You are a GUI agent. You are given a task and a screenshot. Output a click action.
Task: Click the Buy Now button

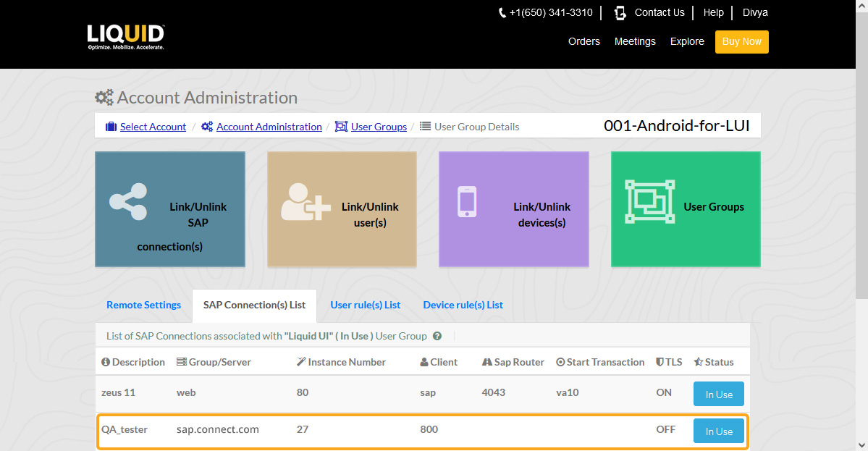(742, 42)
